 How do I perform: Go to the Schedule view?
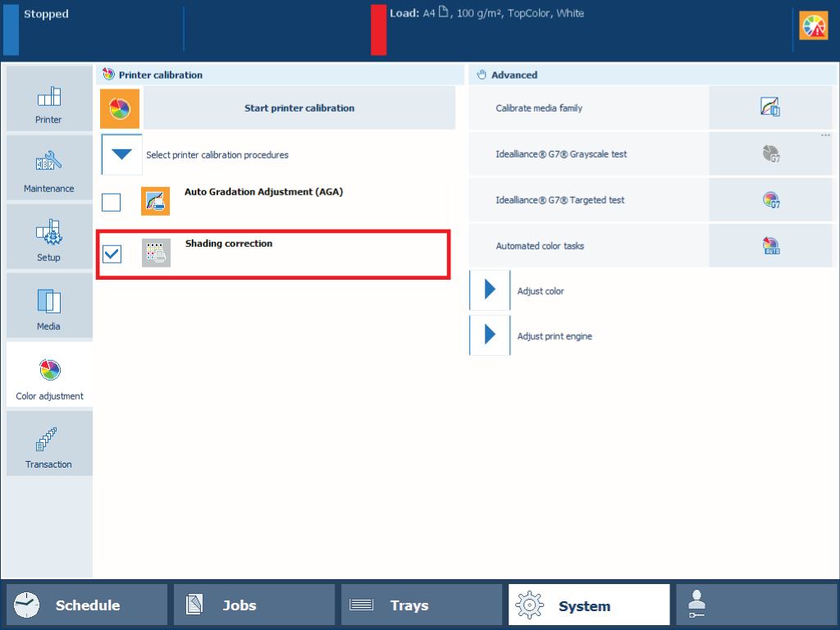point(87,605)
